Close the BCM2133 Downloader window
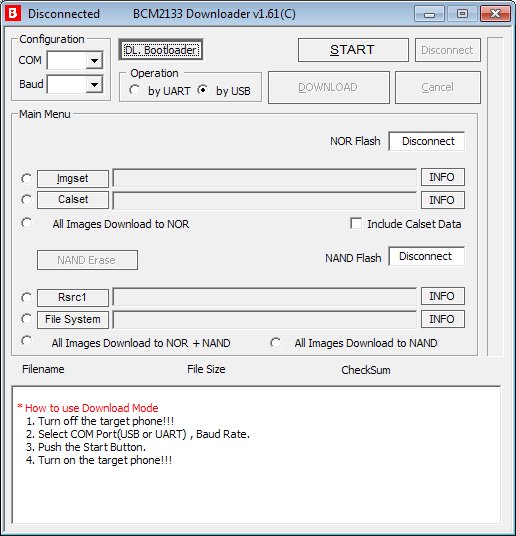 495,14
